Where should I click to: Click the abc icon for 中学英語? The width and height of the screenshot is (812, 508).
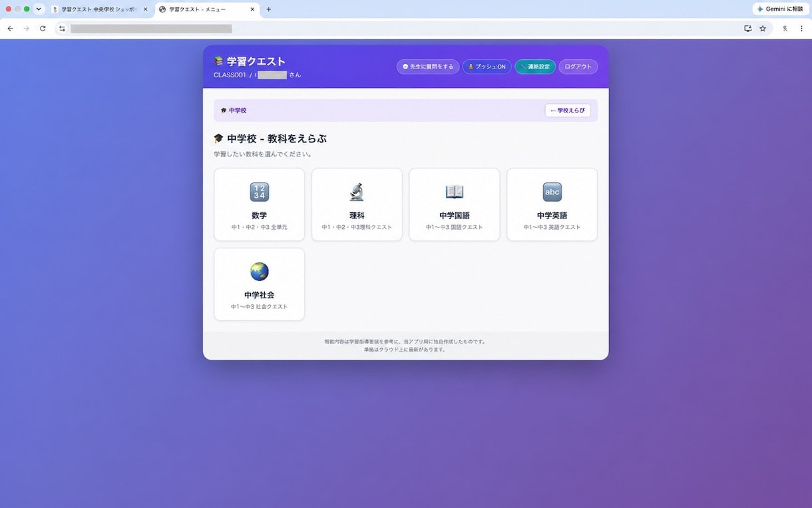tap(552, 192)
